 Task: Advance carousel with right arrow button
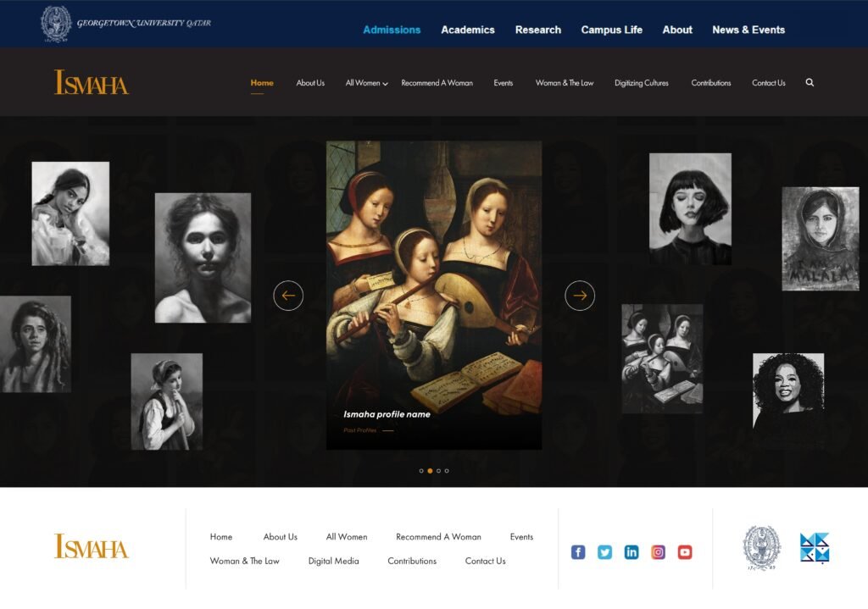580,296
